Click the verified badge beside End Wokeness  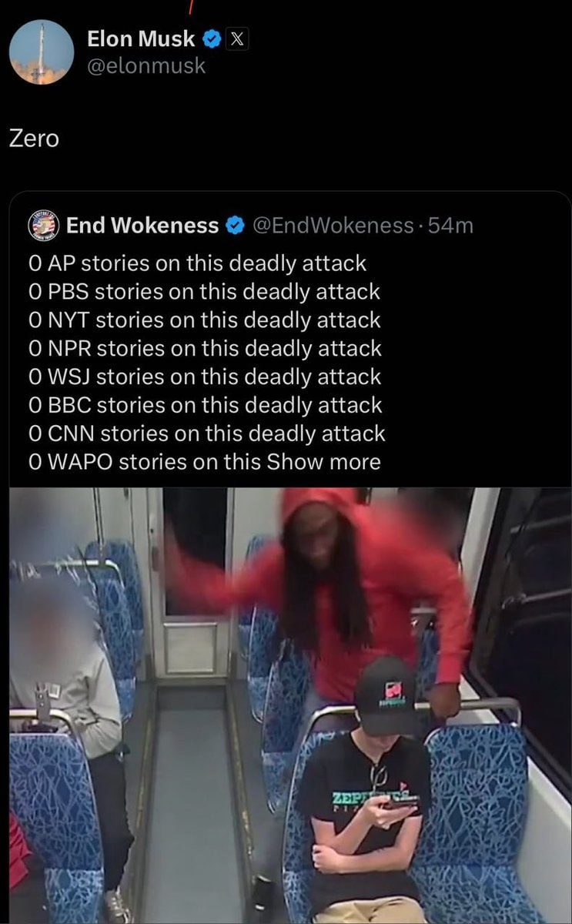click(x=234, y=226)
